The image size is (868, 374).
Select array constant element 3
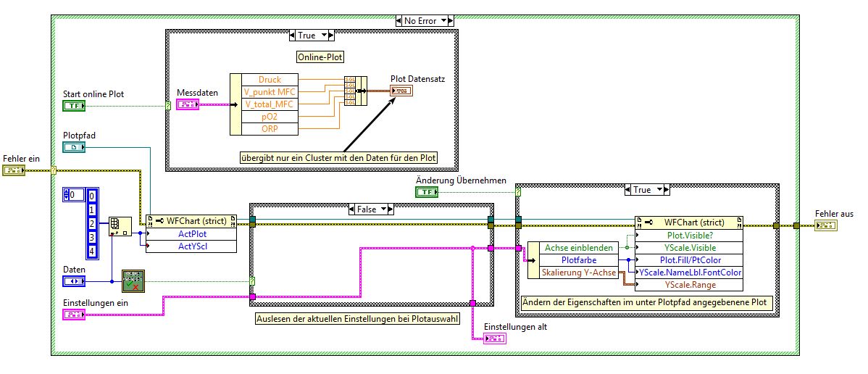pyautogui.click(x=93, y=237)
